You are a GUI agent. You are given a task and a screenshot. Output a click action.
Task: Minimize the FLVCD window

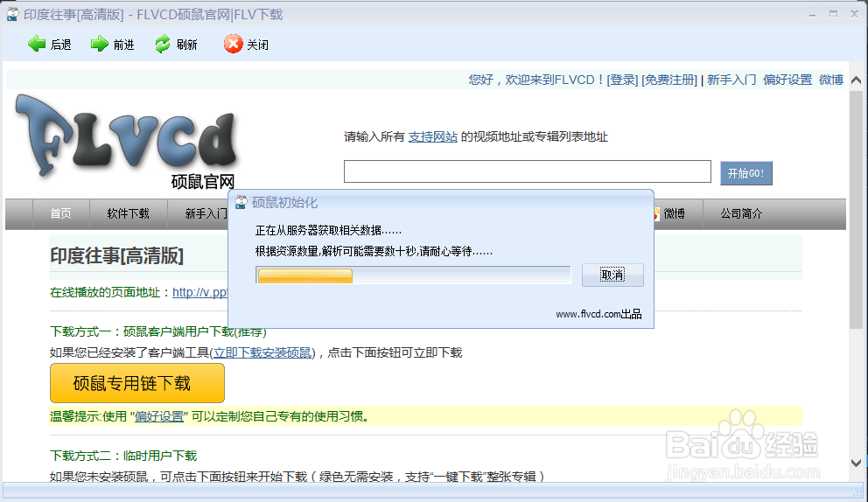click(812, 14)
